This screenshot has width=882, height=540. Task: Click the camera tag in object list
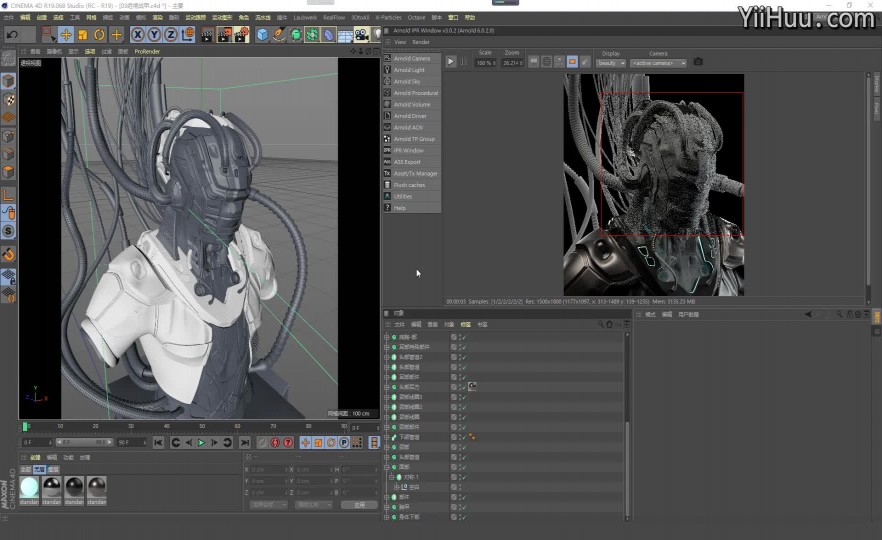tap(472, 386)
